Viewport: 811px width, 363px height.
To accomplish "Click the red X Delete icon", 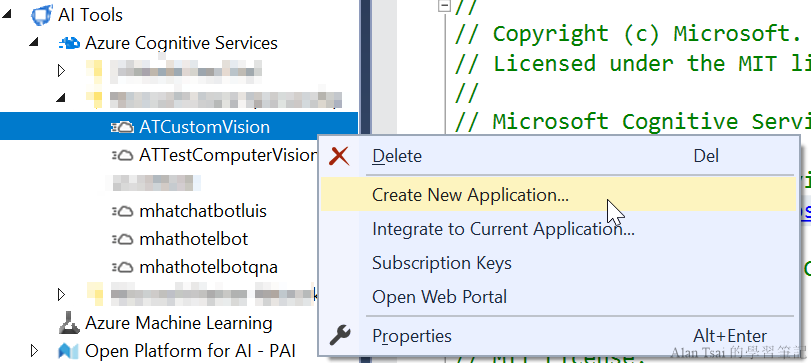I will 339,156.
